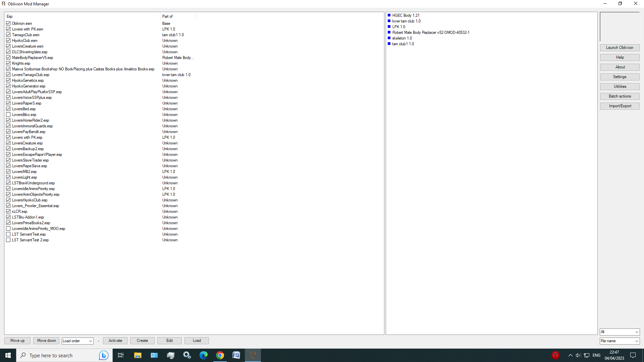Open the network status tray icon
The width and height of the screenshot is (644, 362).
pos(587,355)
